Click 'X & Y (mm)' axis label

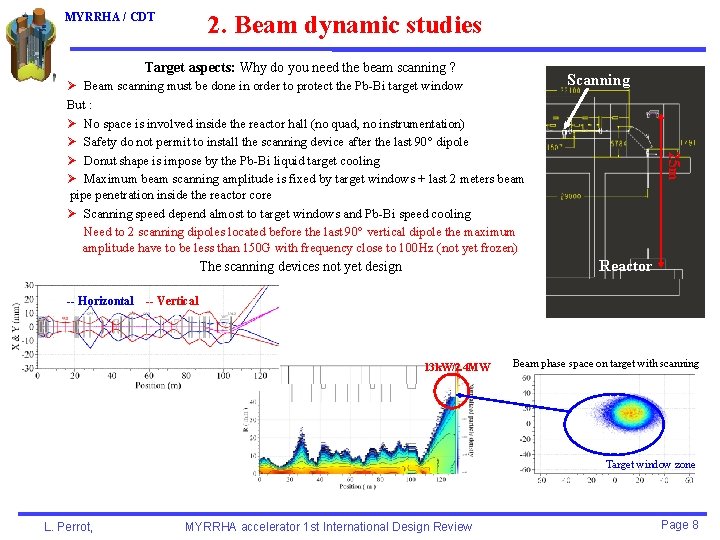pos(16,326)
